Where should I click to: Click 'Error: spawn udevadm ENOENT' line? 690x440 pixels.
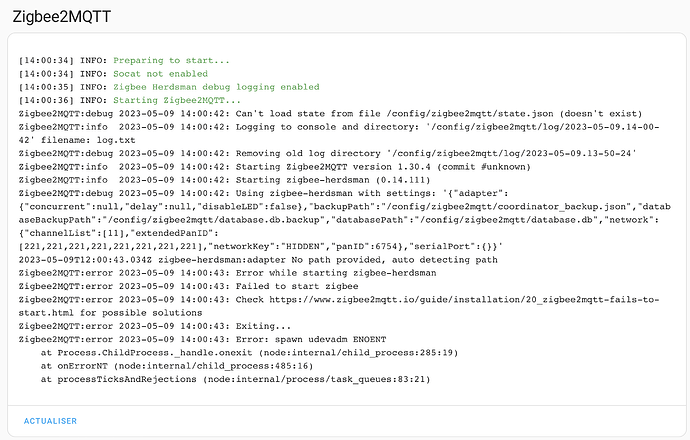(x=202, y=339)
